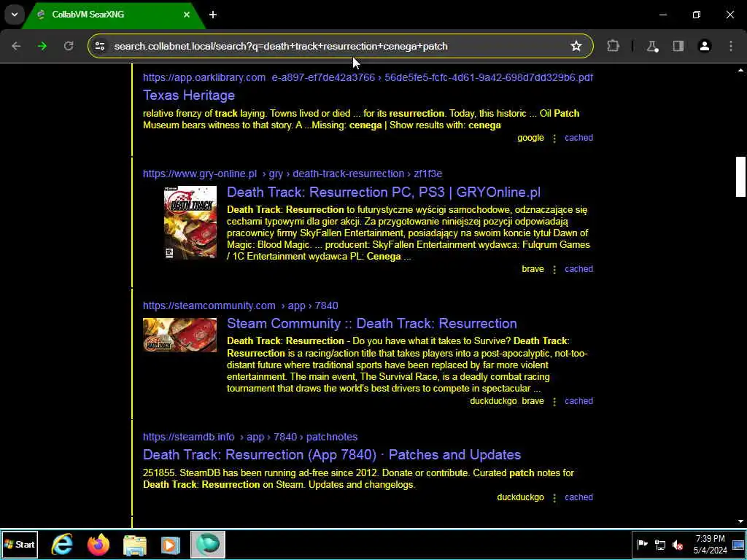Open Chrome Labs flask icon
Image resolution: width=747 pixels, height=560 pixels.
click(652, 46)
